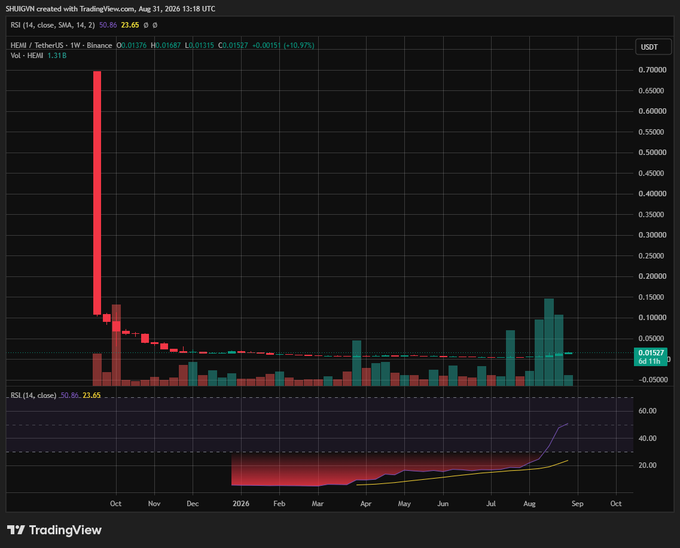Click the Aug label on time axis

click(530, 503)
